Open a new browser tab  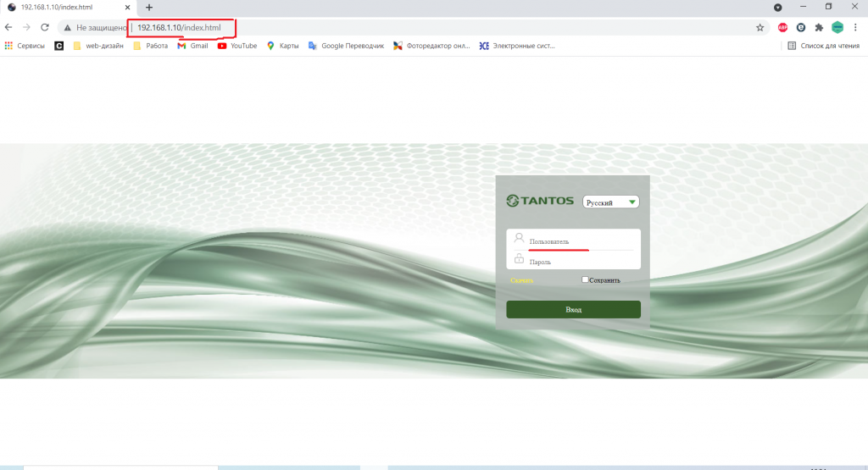(x=149, y=7)
